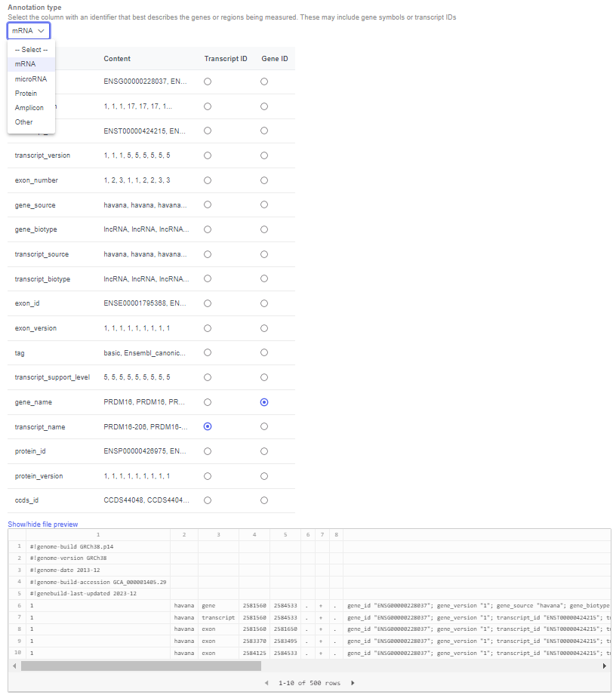
Task: Set gene_name as Gene ID
Action: point(263,402)
